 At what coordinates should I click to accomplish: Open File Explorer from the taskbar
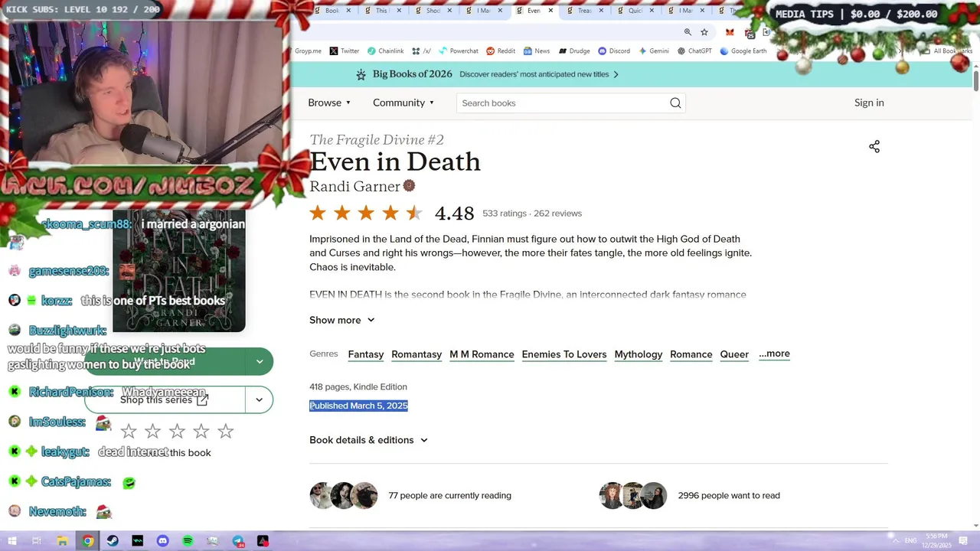pyautogui.click(x=63, y=541)
